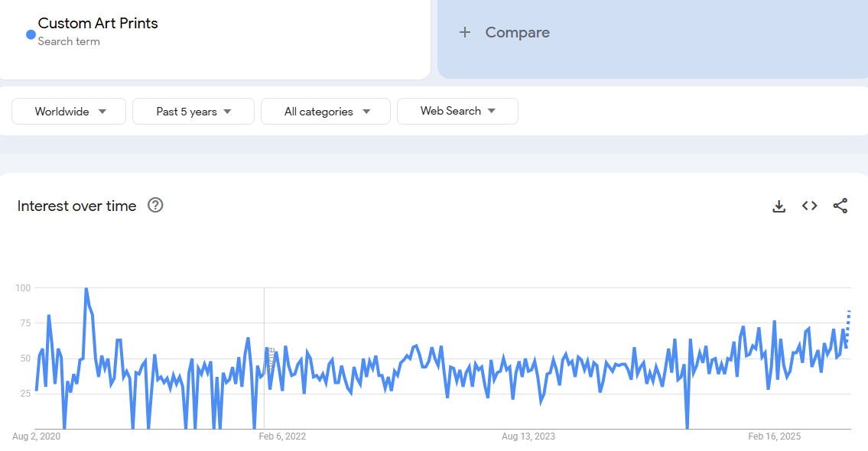Click the Search term sublabel
The image size is (868, 451).
69,41
